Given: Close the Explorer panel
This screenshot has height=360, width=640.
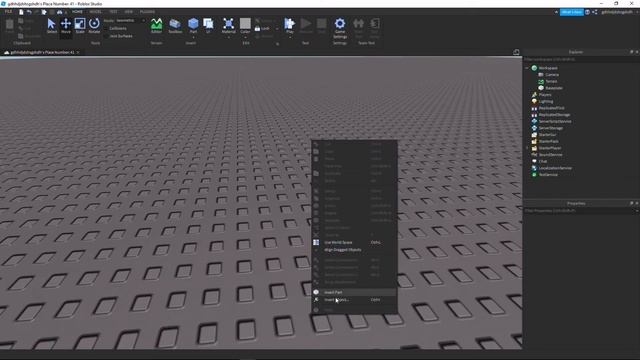Looking at the screenshot, I should tap(637, 52).
